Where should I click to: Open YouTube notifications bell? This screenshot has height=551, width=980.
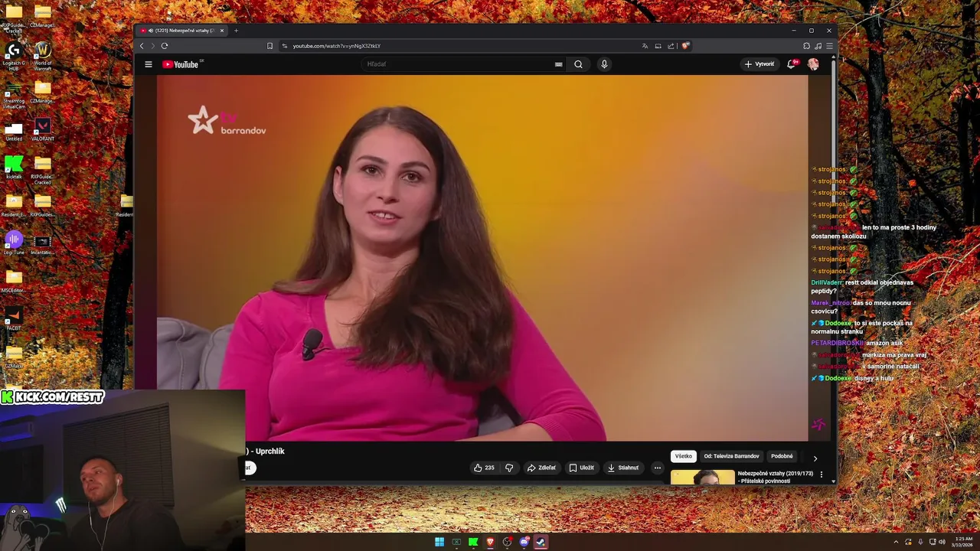[x=792, y=64]
